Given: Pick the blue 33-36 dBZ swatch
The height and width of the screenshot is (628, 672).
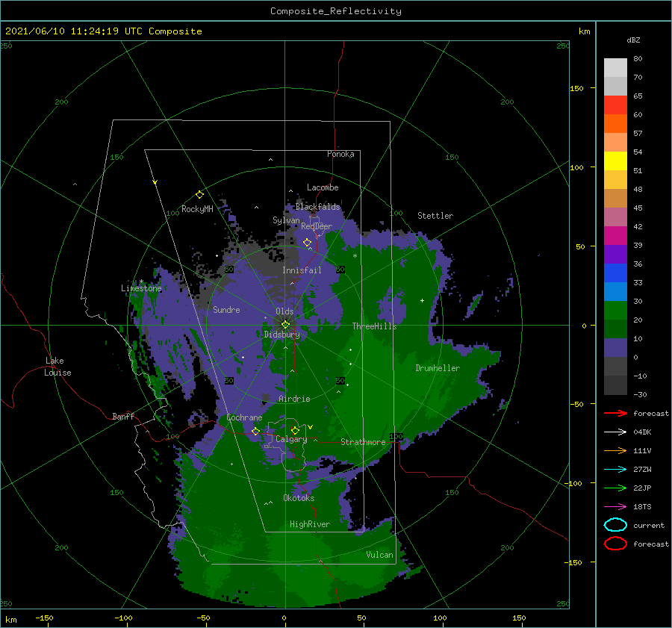Looking at the screenshot, I should [615, 273].
